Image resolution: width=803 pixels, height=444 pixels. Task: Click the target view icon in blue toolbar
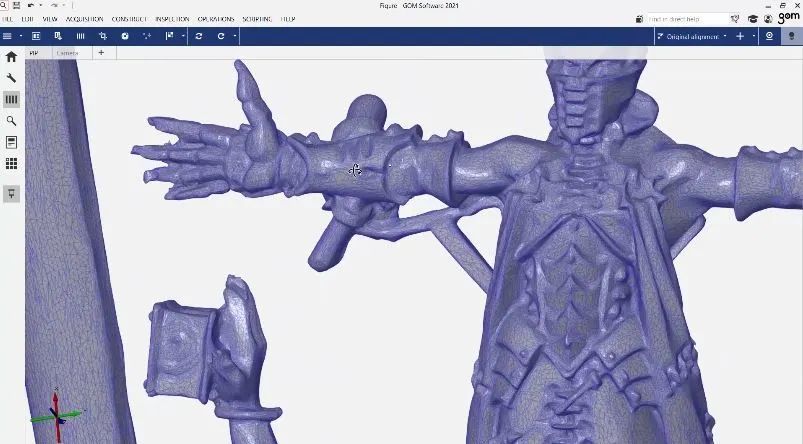[769, 36]
